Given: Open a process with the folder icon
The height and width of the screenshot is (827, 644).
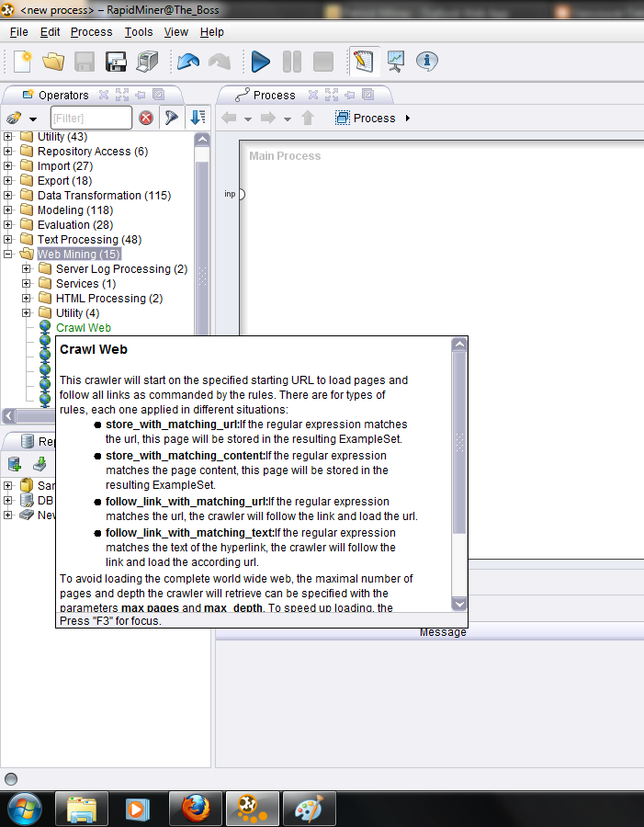Looking at the screenshot, I should 53,62.
